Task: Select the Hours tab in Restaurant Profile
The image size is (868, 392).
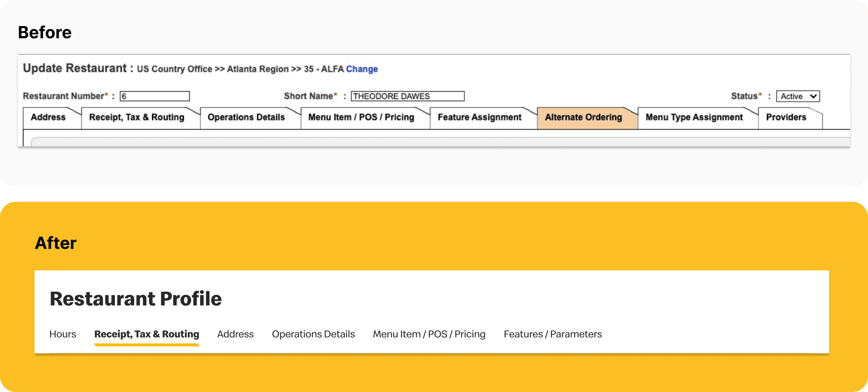Action: tap(63, 334)
